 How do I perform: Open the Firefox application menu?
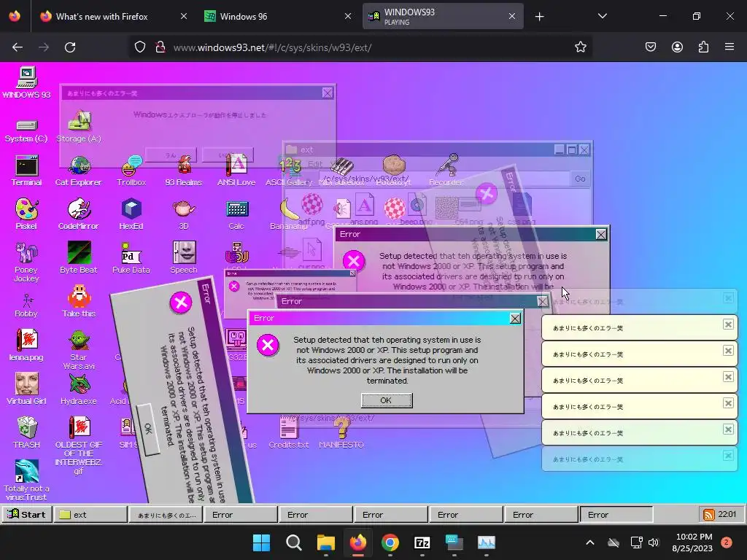tap(729, 47)
